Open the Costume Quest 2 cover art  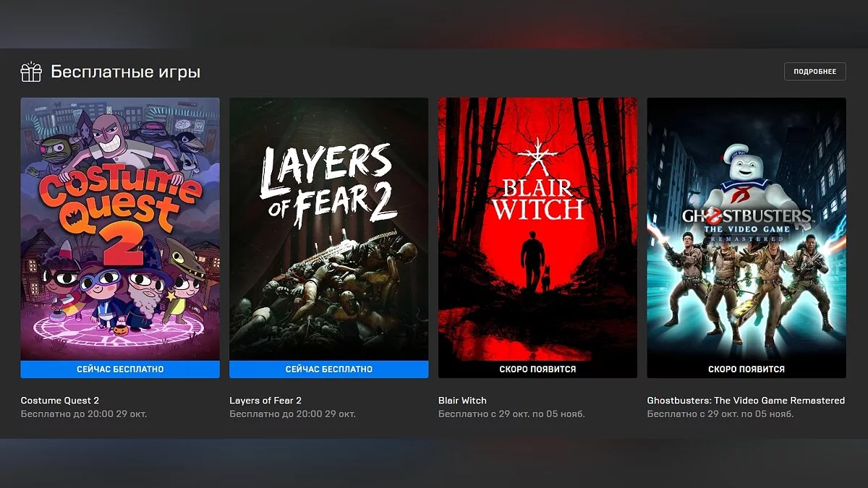[x=120, y=228]
